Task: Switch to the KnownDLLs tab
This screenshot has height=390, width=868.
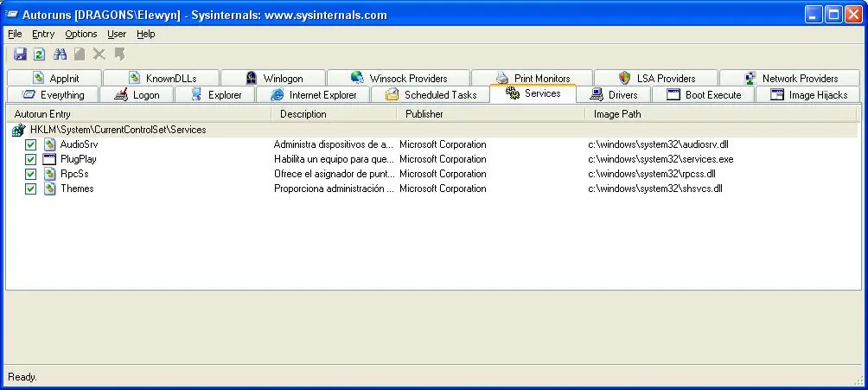Action: [161, 78]
